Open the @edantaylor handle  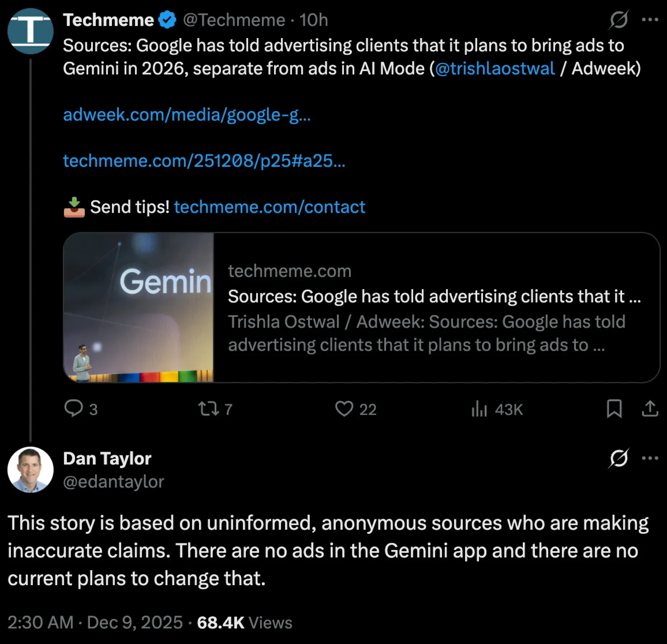[113, 481]
